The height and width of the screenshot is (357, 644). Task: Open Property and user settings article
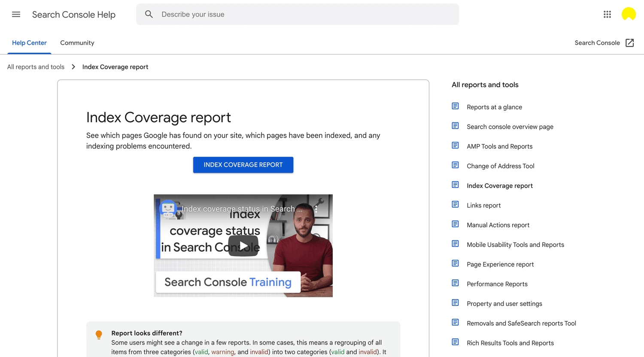(x=504, y=304)
